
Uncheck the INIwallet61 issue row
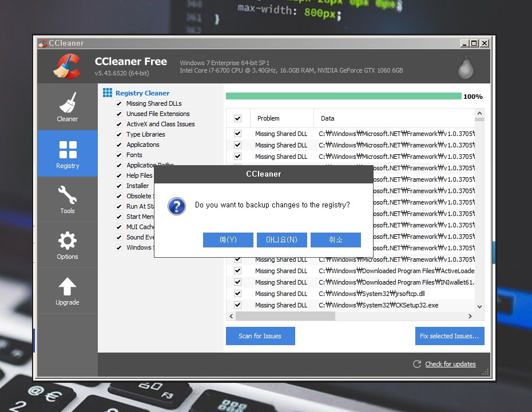(x=237, y=282)
